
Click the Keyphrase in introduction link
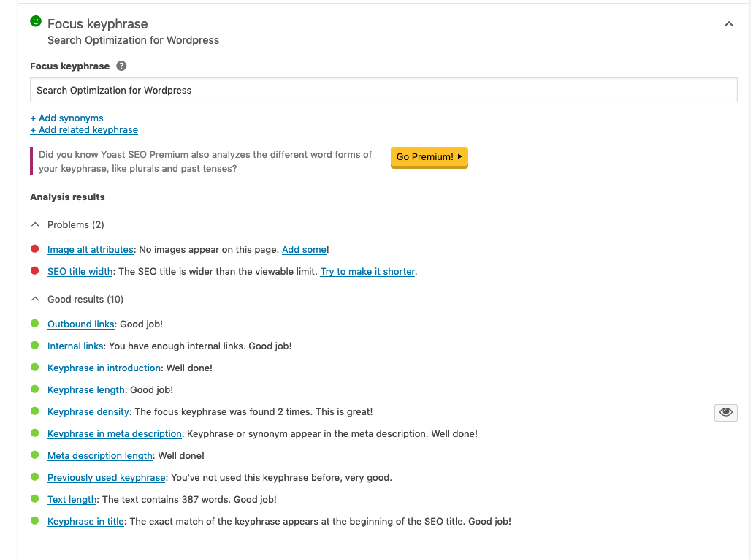pos(104,368)
